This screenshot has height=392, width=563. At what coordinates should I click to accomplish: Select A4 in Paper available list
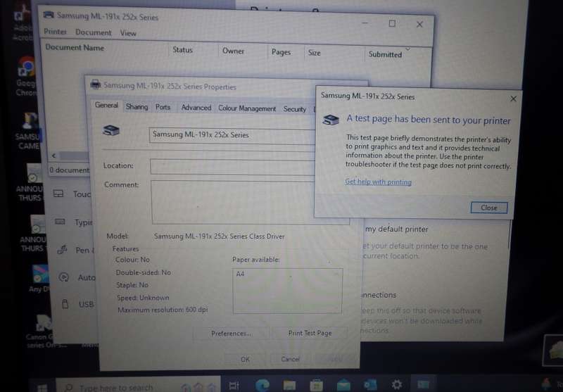[240, 274]
